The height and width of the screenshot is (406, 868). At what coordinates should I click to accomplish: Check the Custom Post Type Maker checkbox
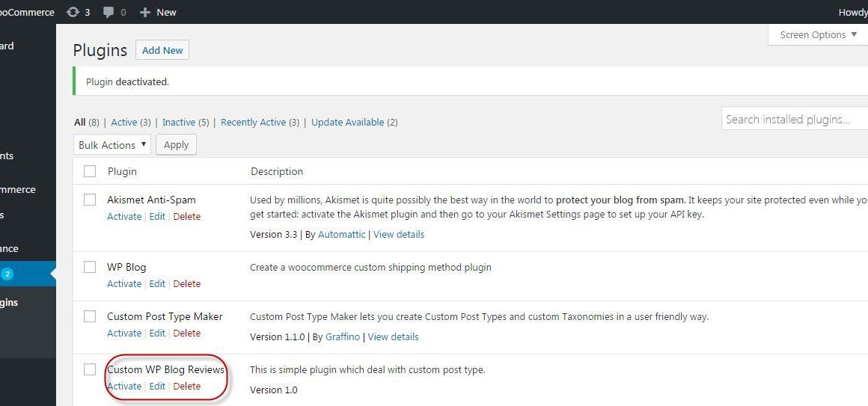pyautogui.click(x=90, y=316)
